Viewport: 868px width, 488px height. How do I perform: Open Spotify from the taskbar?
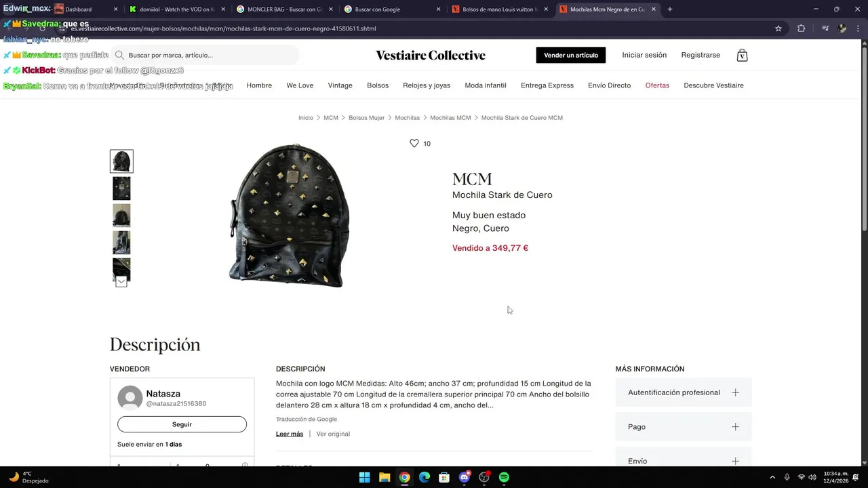pyautogui.click(x=504, y=477)
